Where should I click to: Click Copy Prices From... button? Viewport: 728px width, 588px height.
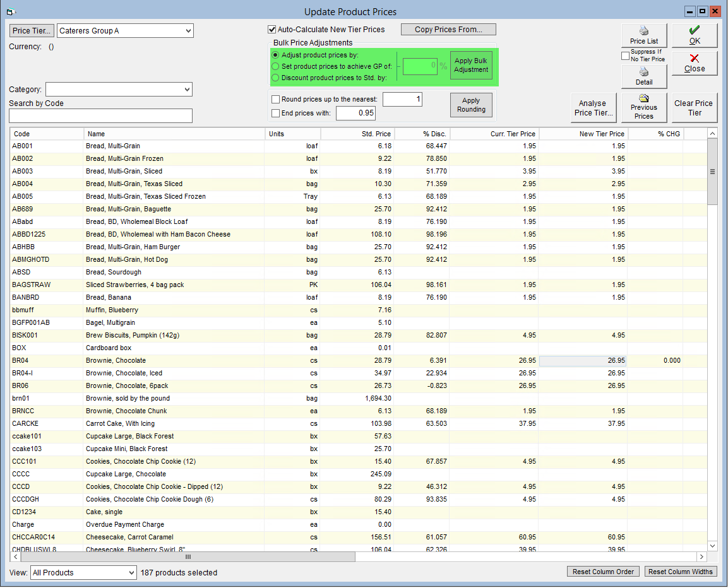[x=448, y=29]
